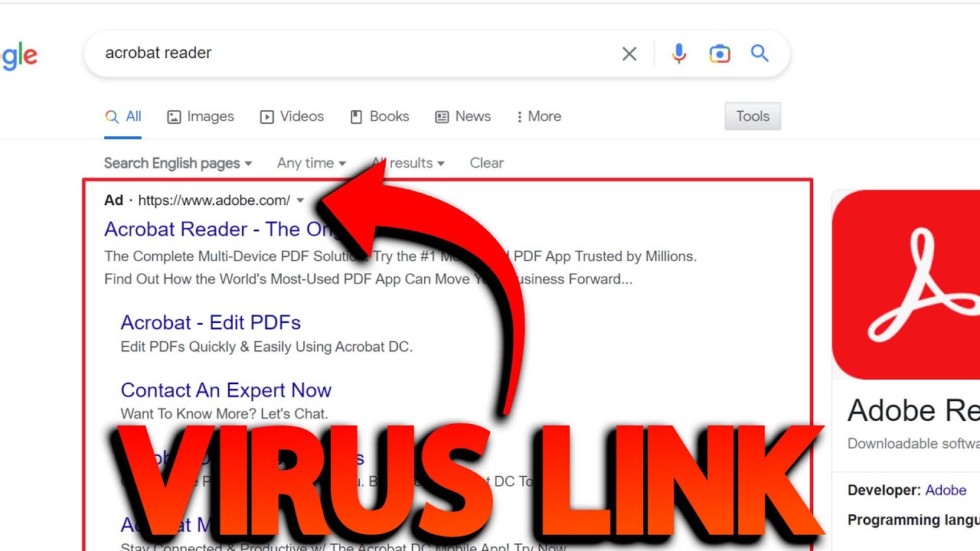This screenshot has width=980, height=551.
Task: Click the 'Downloadable softwa' subtitle text
Action: [913, 444]
